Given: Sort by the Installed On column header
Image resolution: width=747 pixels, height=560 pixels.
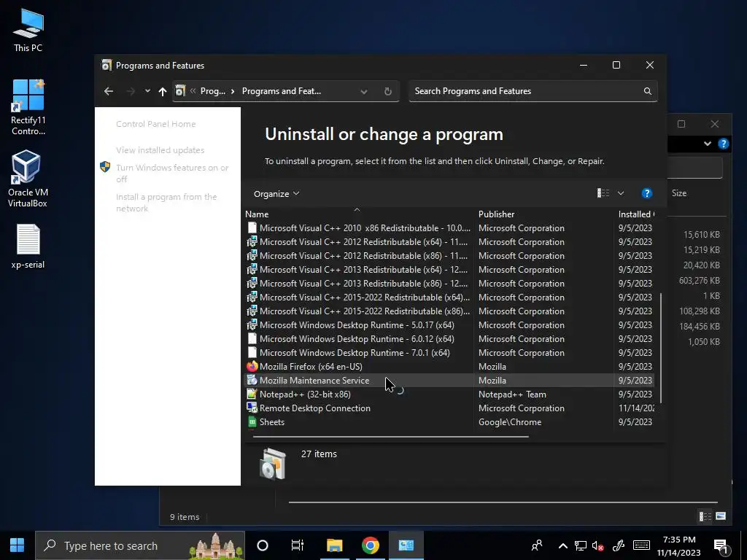Looking at the screenshot, I should 636,214.
